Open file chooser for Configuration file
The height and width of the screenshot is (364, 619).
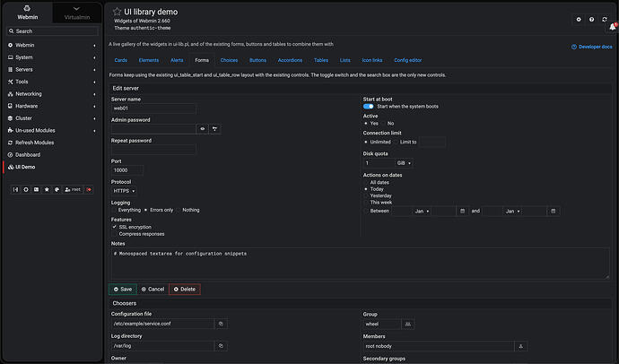[221, 324]
